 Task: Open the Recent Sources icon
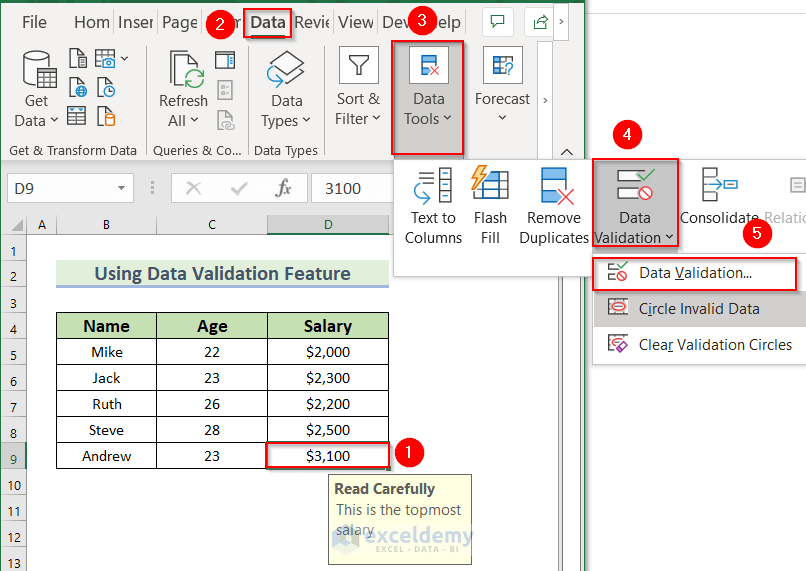click(106, 87)
